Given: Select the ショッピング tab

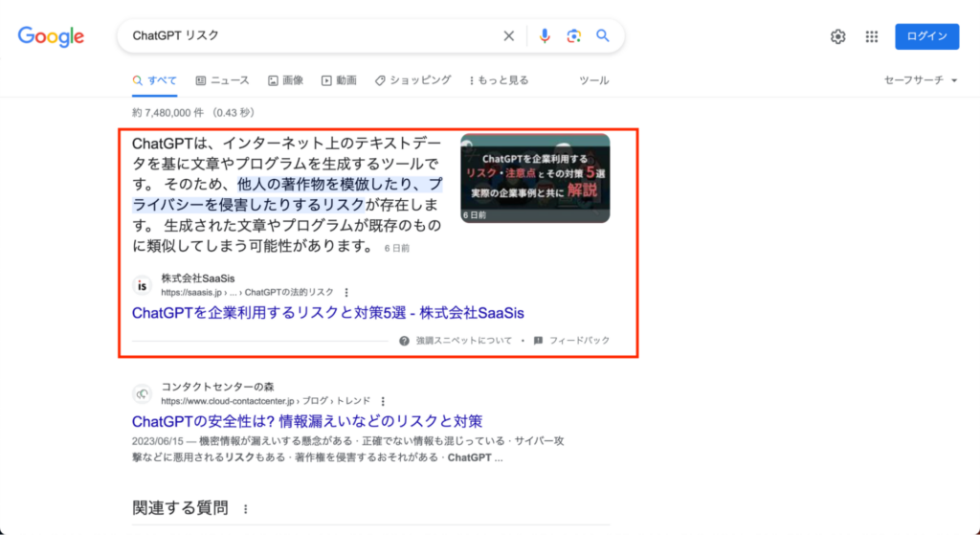Looking at the screenshot, I should [412, 80].
